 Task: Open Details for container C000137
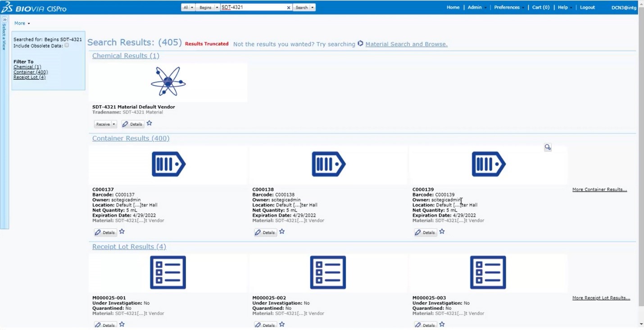click(x=105, y=233)
